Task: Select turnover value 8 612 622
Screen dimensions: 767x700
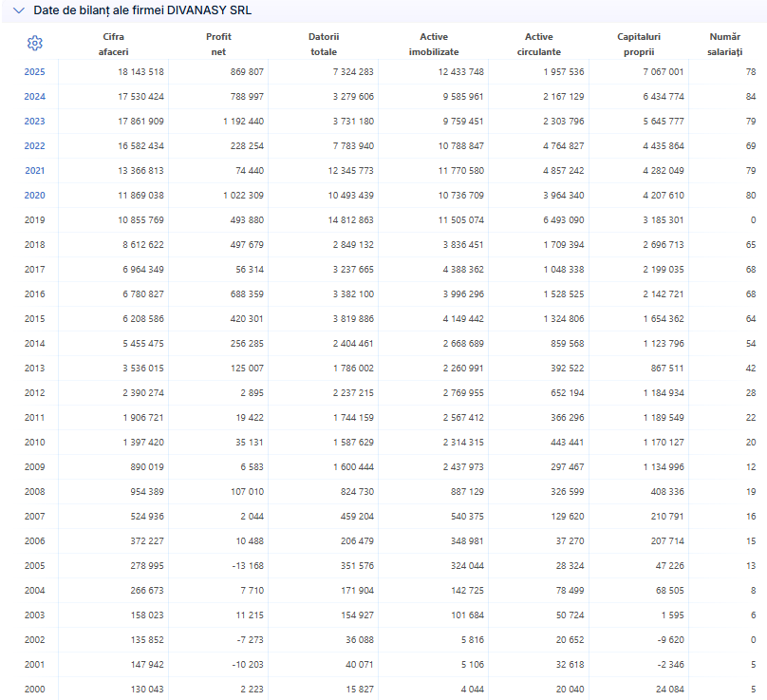Action: [143, 245]
